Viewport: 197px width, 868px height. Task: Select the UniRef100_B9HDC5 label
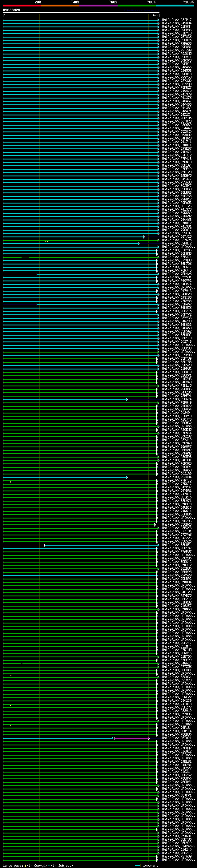pos(176,40)
